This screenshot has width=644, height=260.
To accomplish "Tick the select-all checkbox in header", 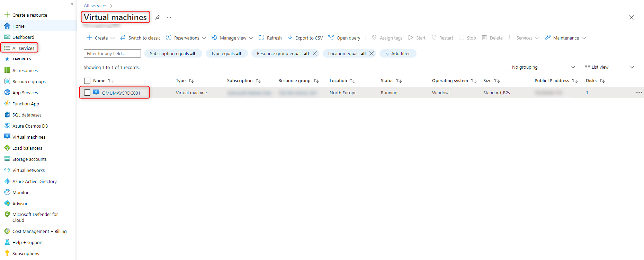I will (x=87, y=81).
